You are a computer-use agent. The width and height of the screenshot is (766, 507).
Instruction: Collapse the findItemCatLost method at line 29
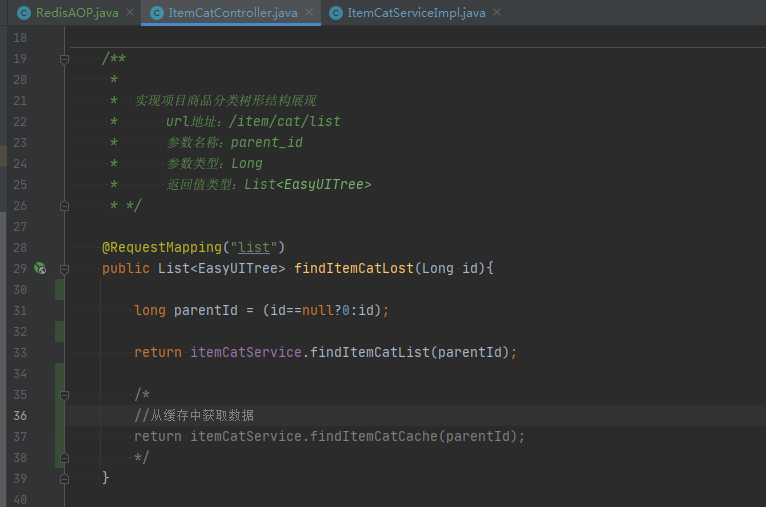64,269
